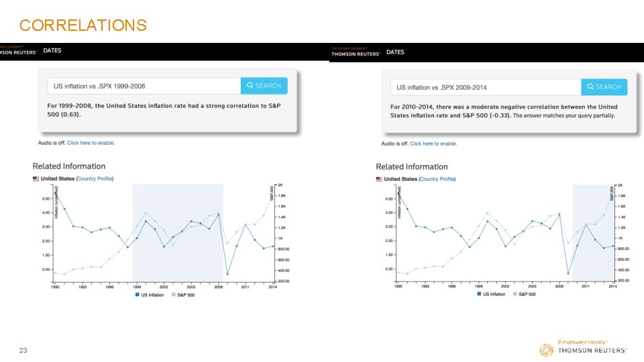Open Country Profile link in left panel
Screen dimensions: 644x362
tap(95, 178)
